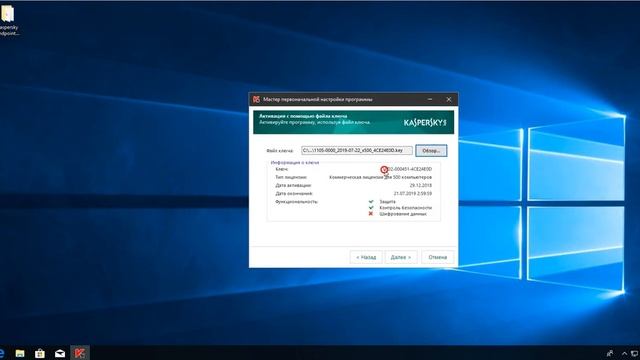Open the People icon in the system tray
The width and height of the screenshot is (640, 360).
tap(609, 353)
